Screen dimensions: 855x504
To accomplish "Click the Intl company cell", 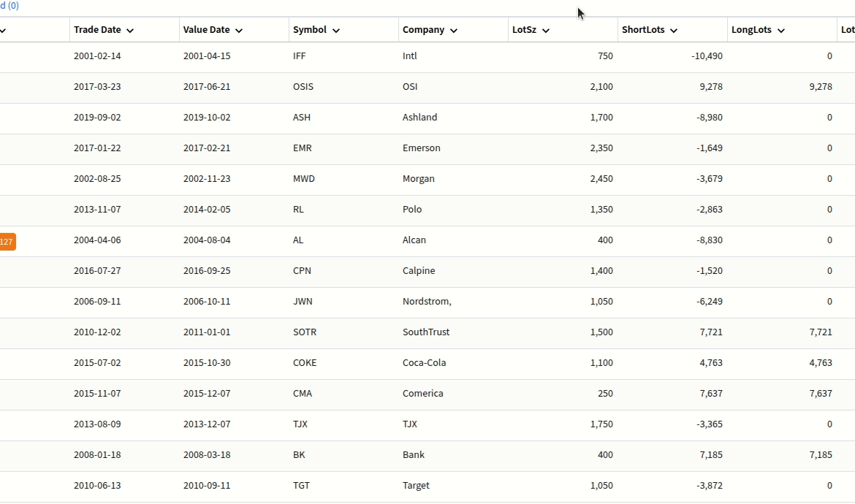I will (x=409, y=56).
